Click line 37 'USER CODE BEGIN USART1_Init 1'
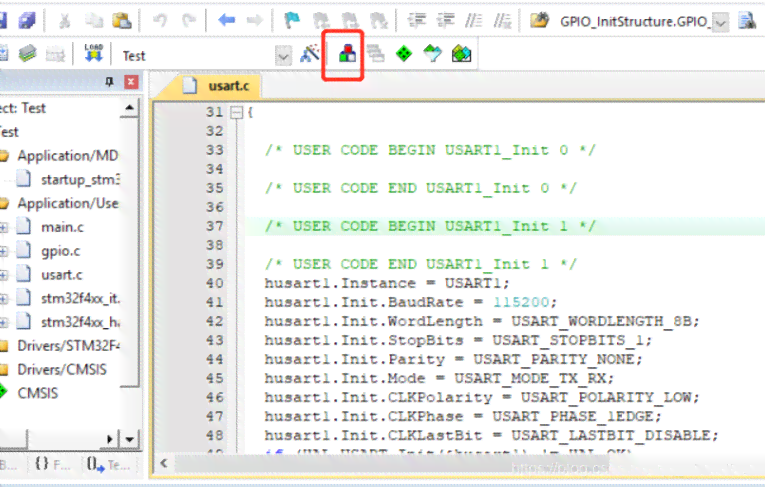Screen dimensions: 765x487 (x=430, y=226)
